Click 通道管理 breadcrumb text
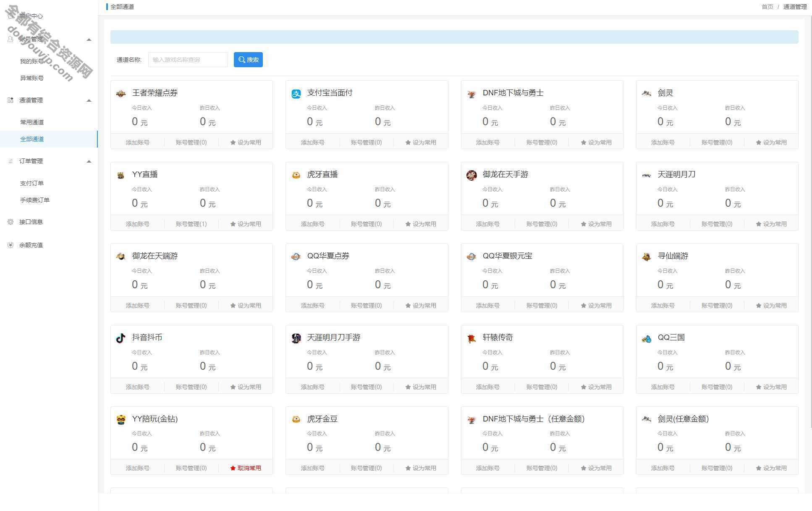Screen dimensions: 812x511 point(795,7)
